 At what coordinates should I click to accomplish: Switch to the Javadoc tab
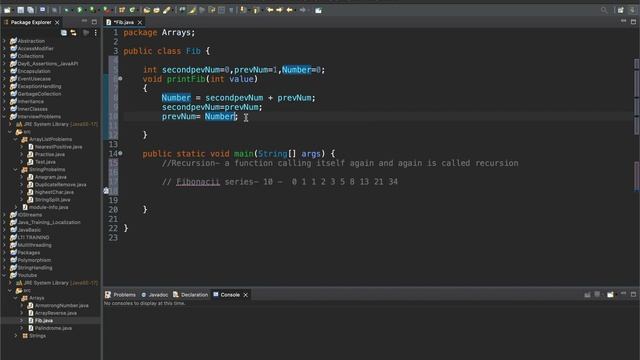click(155, 295)
